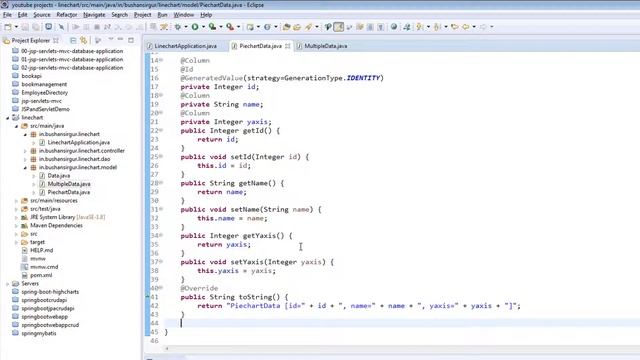Image resolution: width=640 pixels, height=360 pixels.
Task: Click the Open Type toolbar icon
Action: tap(287, 27)
